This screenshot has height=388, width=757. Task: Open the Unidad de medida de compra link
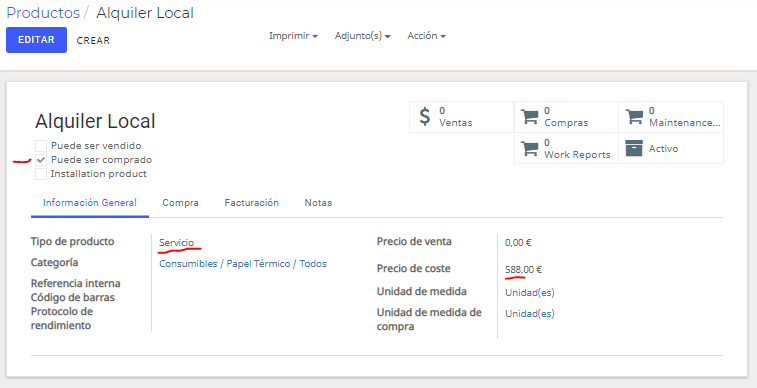coord(530,313)
